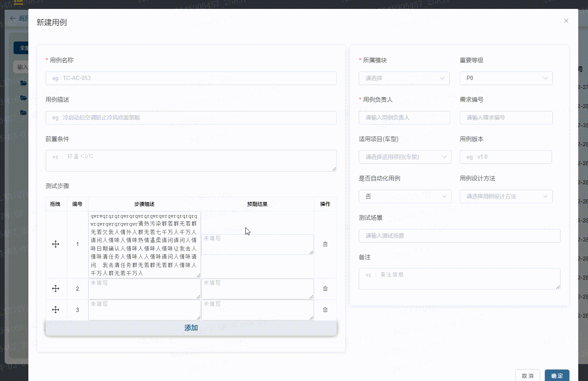Click the 取消 cancel button

pyautogui.click(x=528, y=375)
